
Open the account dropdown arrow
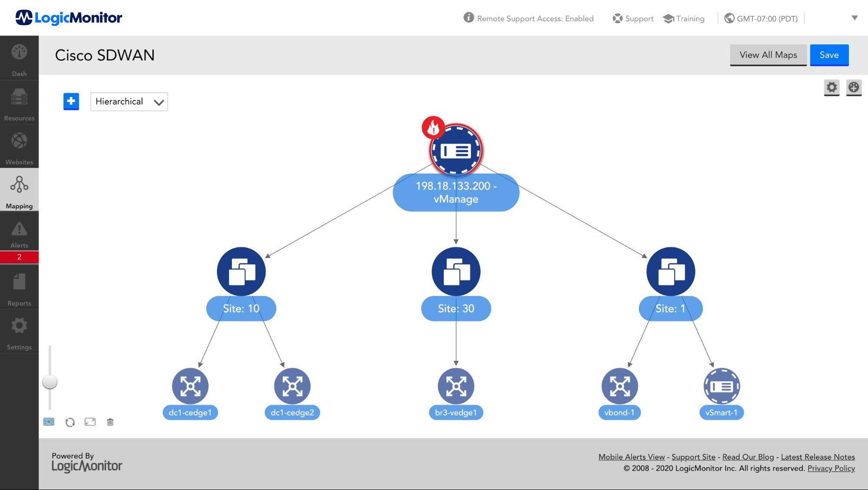click(855, 18)
